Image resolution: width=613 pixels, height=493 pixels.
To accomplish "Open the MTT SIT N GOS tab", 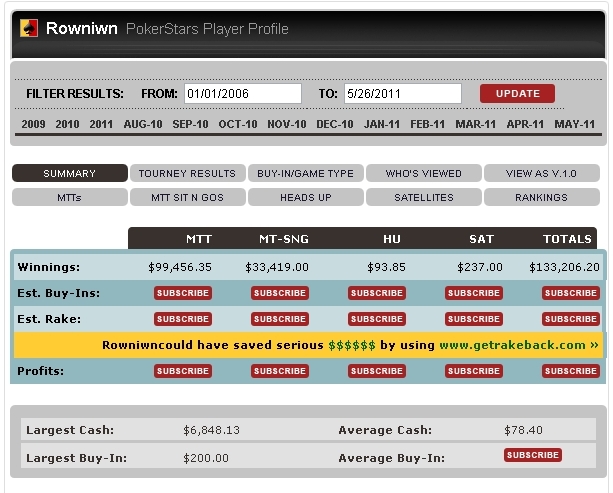I will tap(188, 197).
